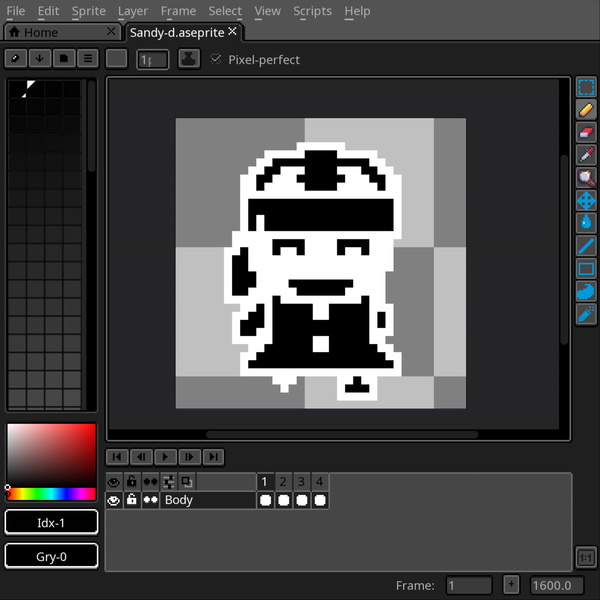Toggle the Pixel-perfect checkbox
The height and width of the screenshot is (600, 600).
pyautogui.click(x=215, y=60)
